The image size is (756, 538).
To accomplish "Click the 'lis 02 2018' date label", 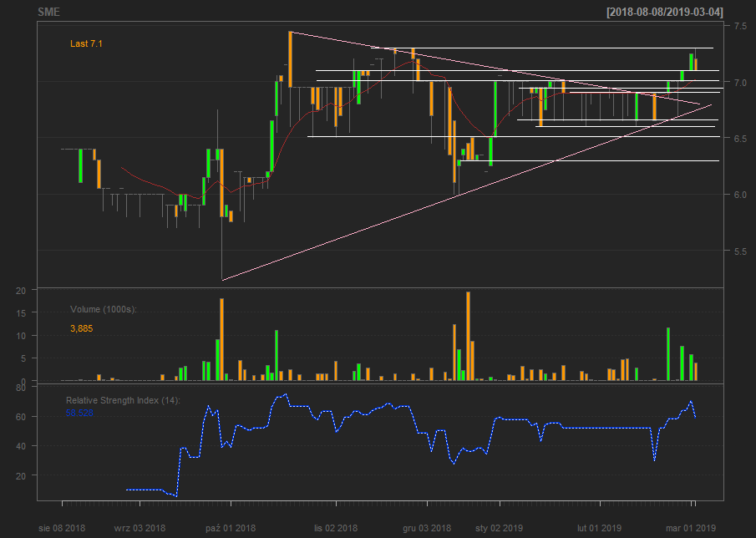I will tap(336, 528).
